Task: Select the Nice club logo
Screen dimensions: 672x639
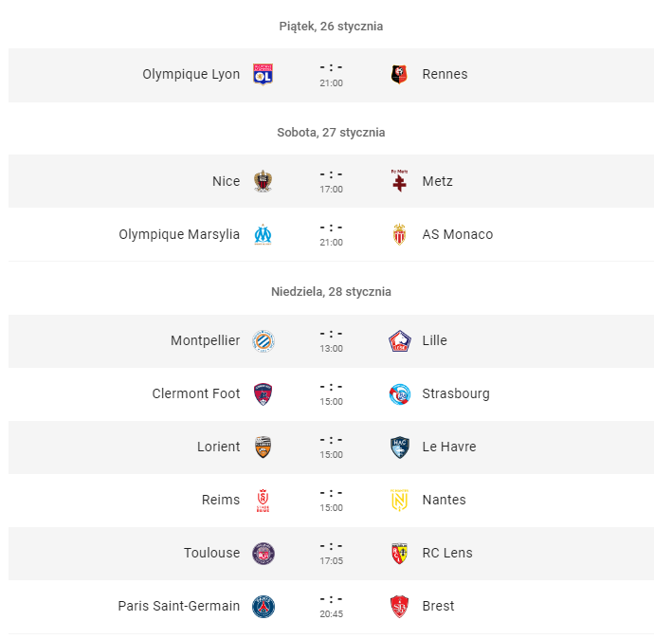Action: click(263, 181)
